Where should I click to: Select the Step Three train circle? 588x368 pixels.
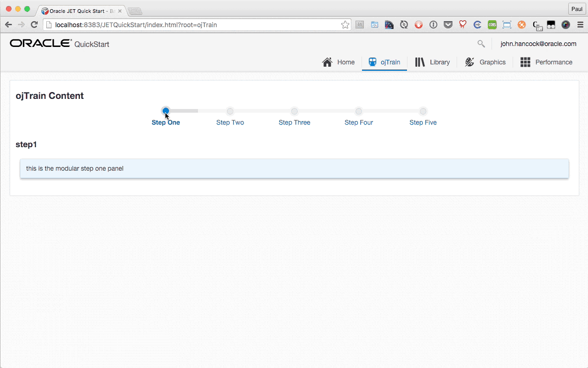294,111
